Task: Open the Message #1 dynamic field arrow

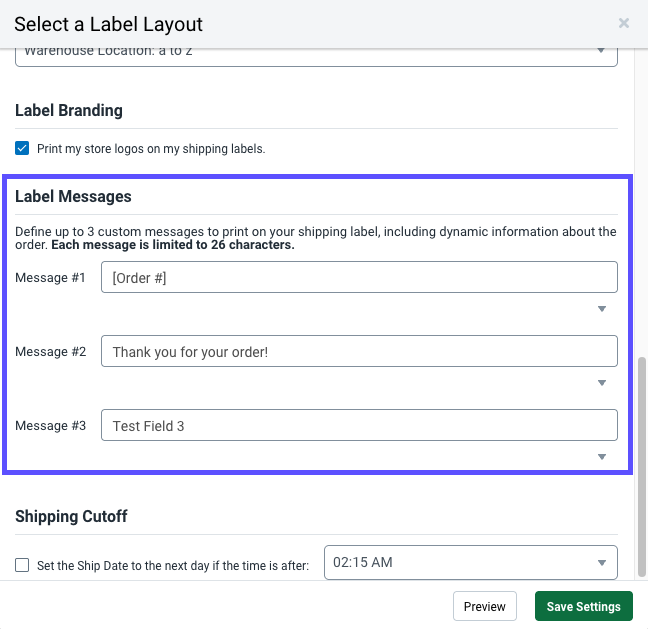Action: 602,309
